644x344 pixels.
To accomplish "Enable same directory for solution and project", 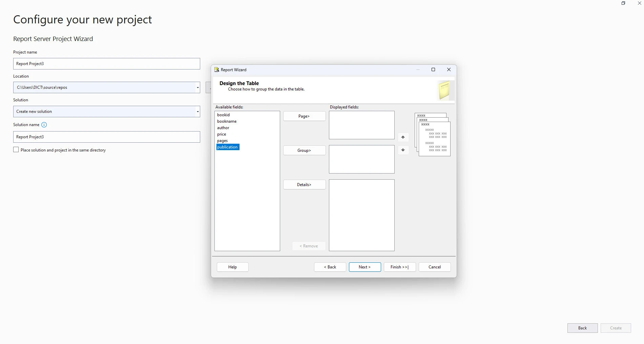I will coord(16,150).
